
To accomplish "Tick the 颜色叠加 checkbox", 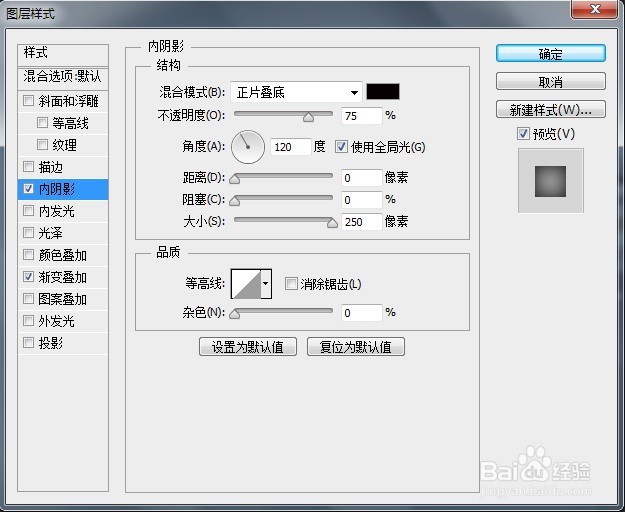I will (28, 255).
